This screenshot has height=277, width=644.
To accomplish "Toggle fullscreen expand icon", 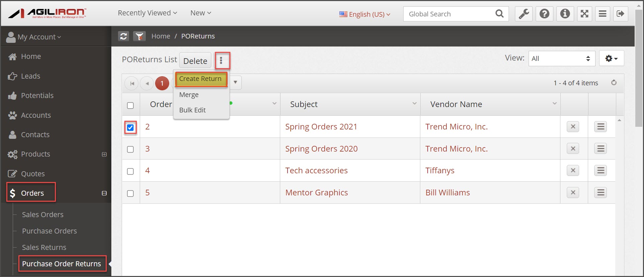I will 584,14.
